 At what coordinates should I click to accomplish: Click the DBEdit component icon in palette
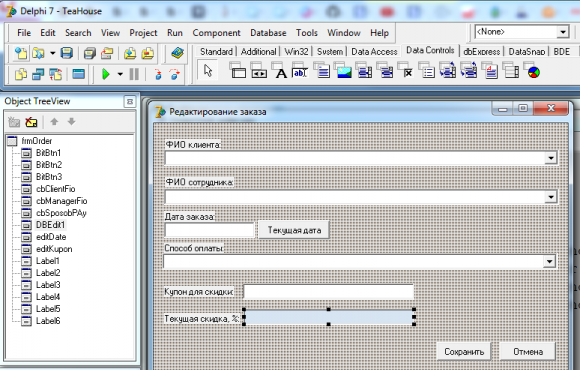pos(300,71)
